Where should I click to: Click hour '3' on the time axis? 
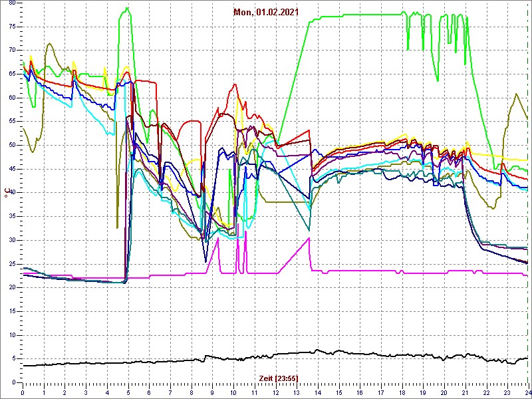[x=86, y=392]
